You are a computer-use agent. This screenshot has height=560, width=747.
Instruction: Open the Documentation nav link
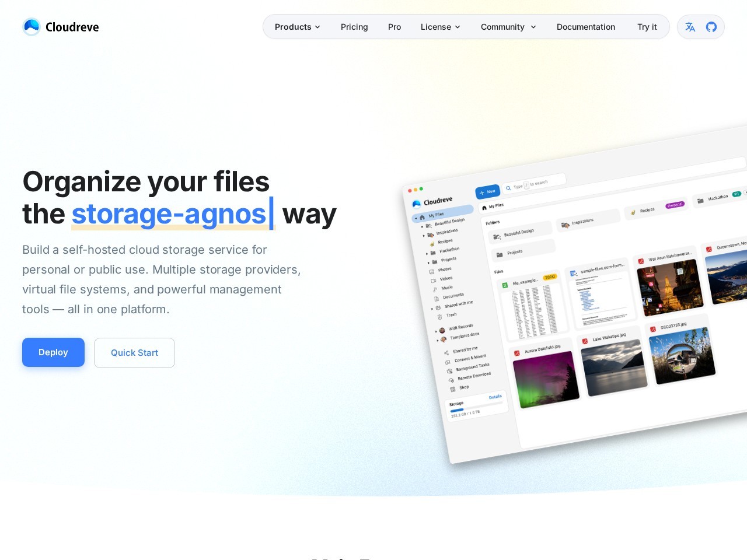tap(586, 27)
